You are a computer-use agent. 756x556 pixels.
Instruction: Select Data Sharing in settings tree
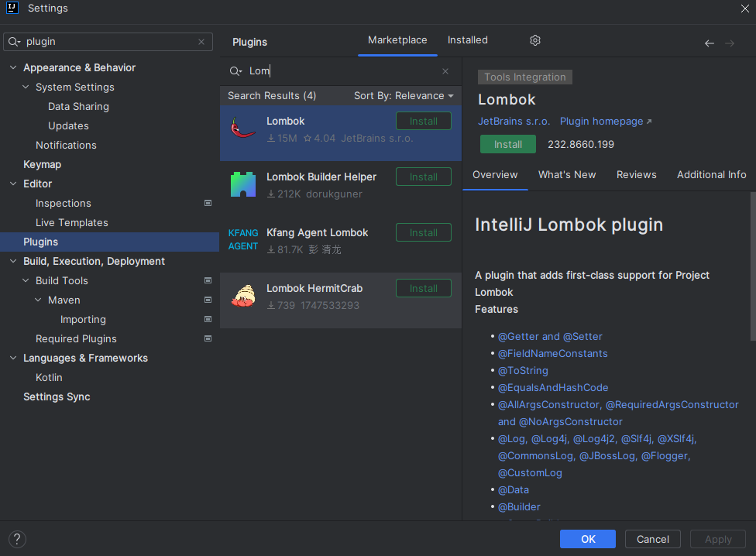[x=78, y=107]
